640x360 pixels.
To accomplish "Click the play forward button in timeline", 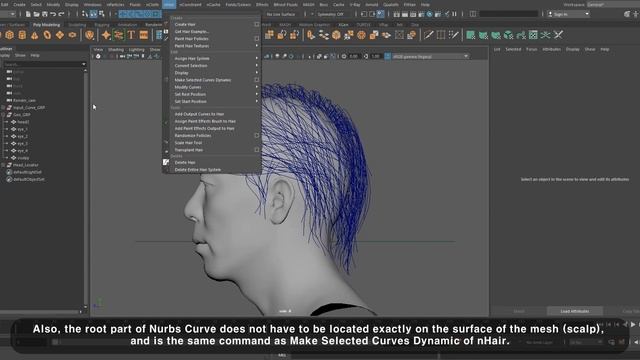I will [x=633, y=324].
